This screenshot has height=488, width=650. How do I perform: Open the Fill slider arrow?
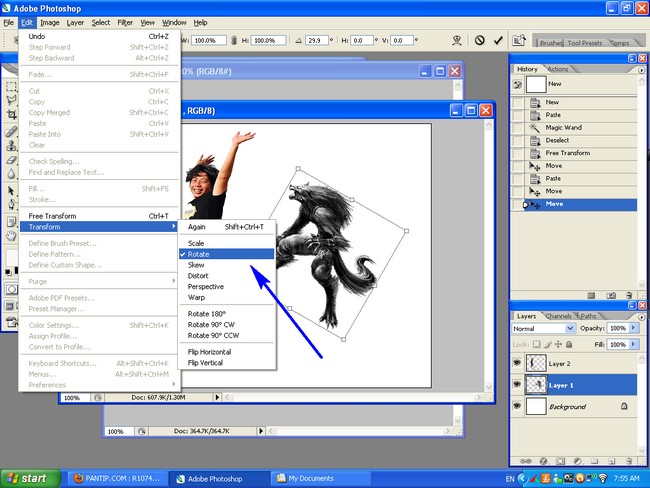(633, 344)
